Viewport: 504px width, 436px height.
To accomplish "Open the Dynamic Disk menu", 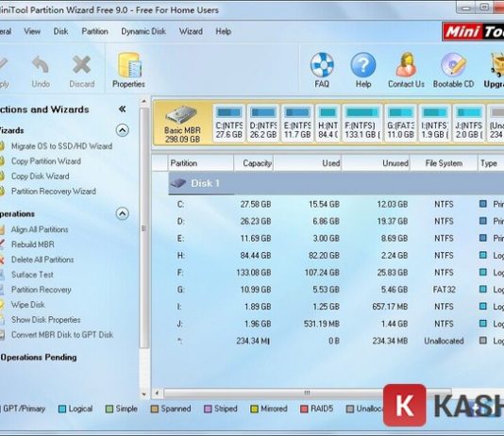I will (143, 31).
